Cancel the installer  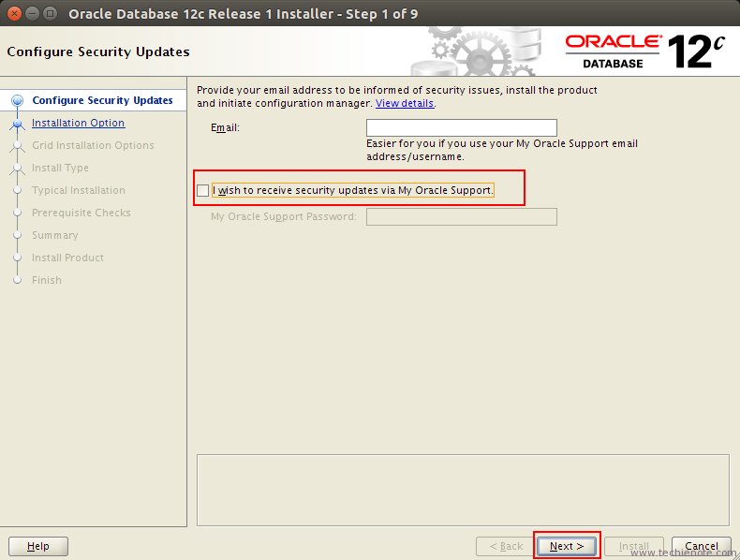click(x=702, y=546)
